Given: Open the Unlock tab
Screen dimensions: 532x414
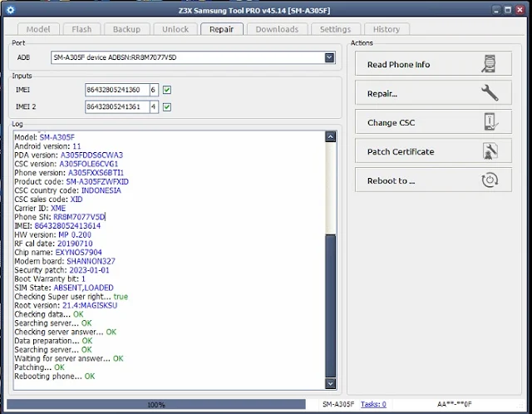Looking at the screenshot, I should click(175, 29).
